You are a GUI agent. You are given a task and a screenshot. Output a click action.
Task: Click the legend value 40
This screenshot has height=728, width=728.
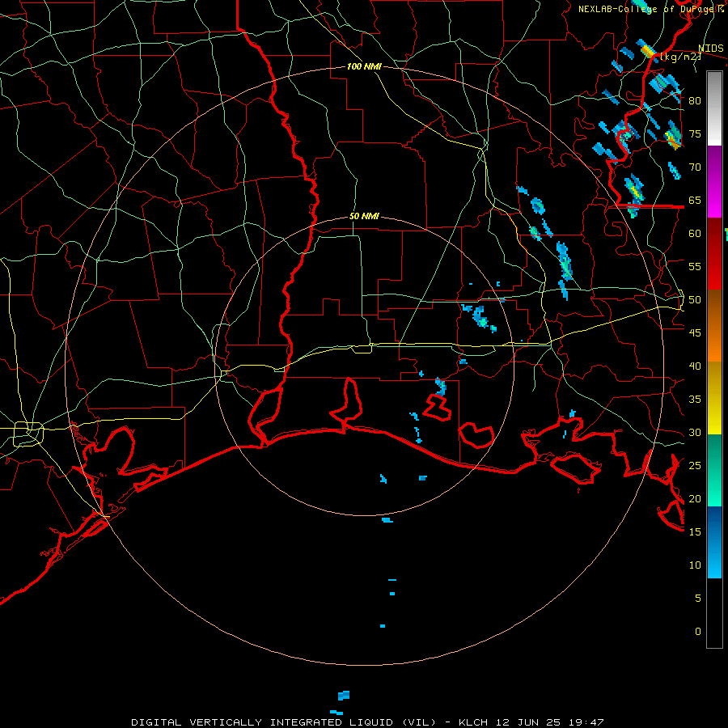[695, 366]
